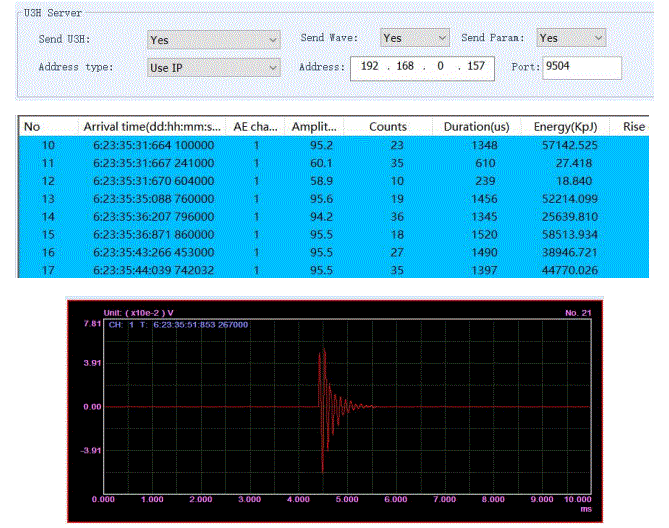The height and width of the screenshot is (528, 669).
Task: Open the Send Param dropdown
Action: pyautogui.click(x=571, y=38)
